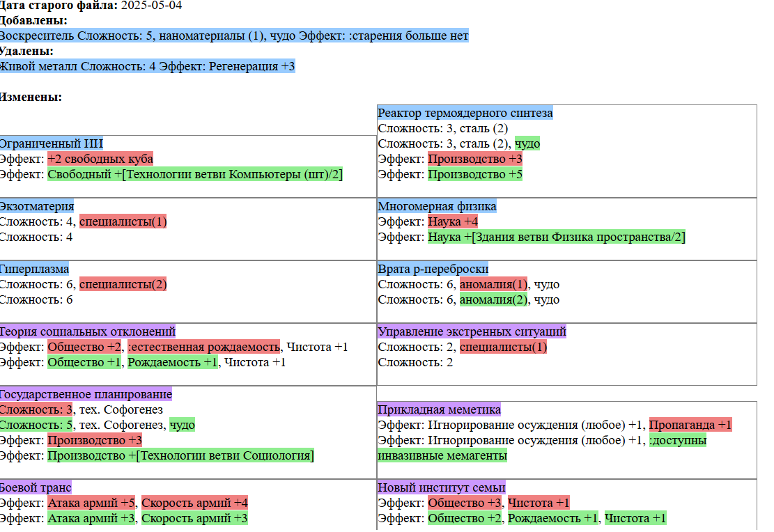Click green 'Свободный +[Технологии ветви Компьютеры (шт)/2]'

coord(195,174)
